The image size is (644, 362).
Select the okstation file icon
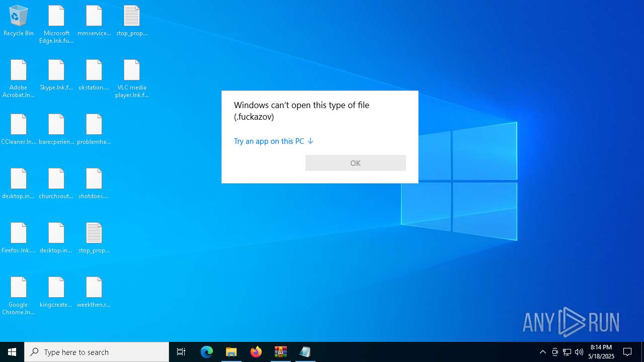94,75
